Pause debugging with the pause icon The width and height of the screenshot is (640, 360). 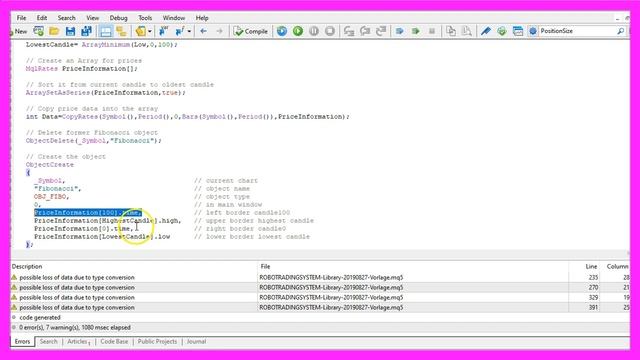click(x=314, y=31)
